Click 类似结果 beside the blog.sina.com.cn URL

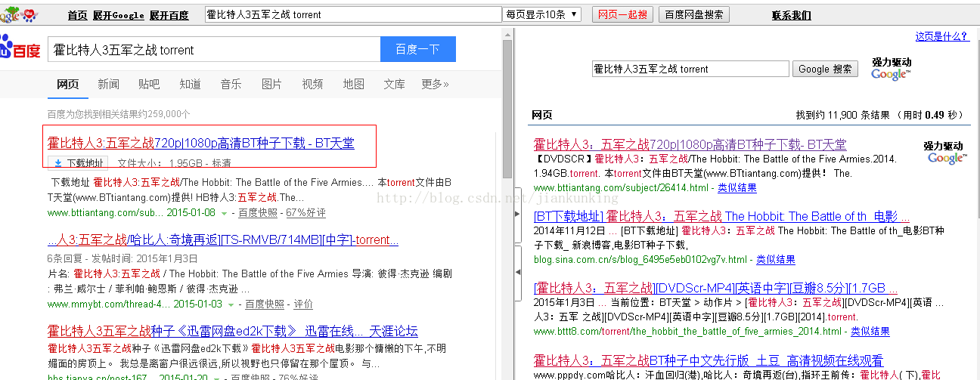coord(776,259)
